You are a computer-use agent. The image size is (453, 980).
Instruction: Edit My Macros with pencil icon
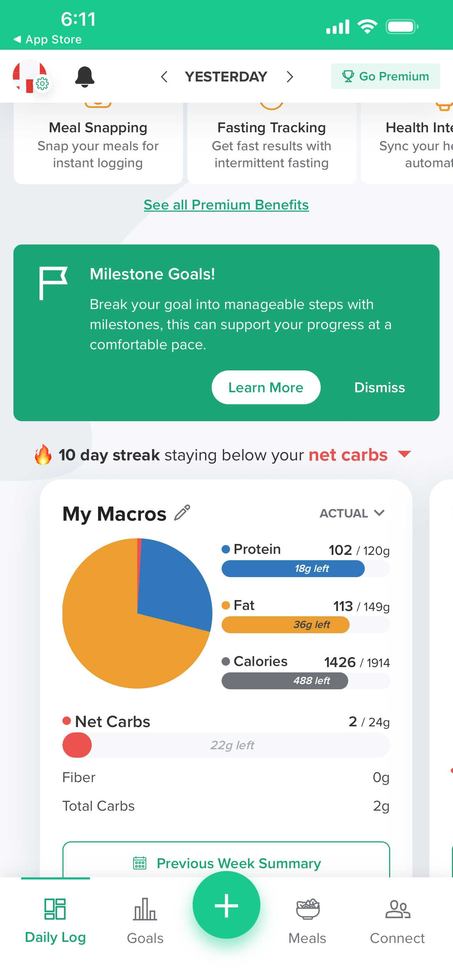coord(182,513)
